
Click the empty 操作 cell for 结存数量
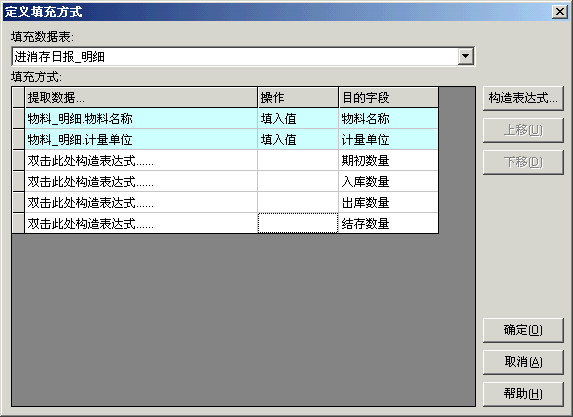tap(298, 223)
